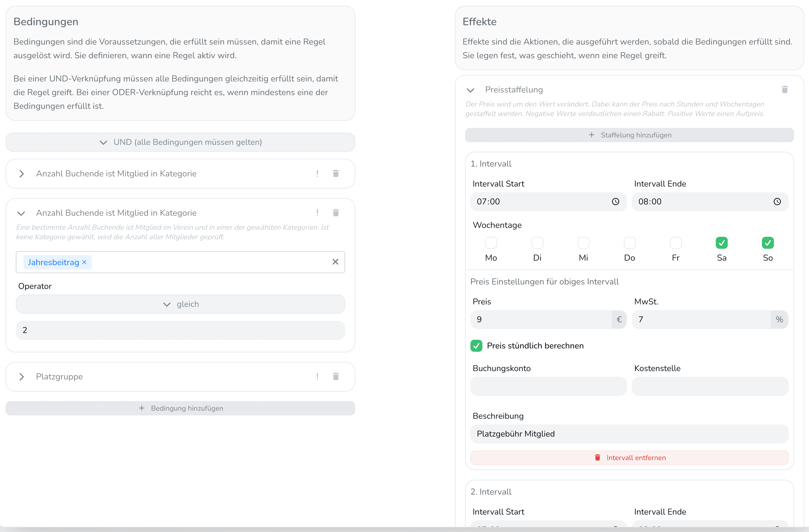Image resolution: width=809 pixels, height=532 pixels.
Task: Expand the Platzgruppe condition
Action: tap(22, 377)
